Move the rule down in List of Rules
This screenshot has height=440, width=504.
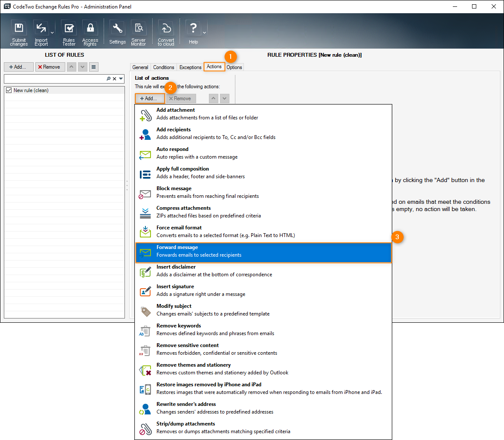(x=83, y=67)
